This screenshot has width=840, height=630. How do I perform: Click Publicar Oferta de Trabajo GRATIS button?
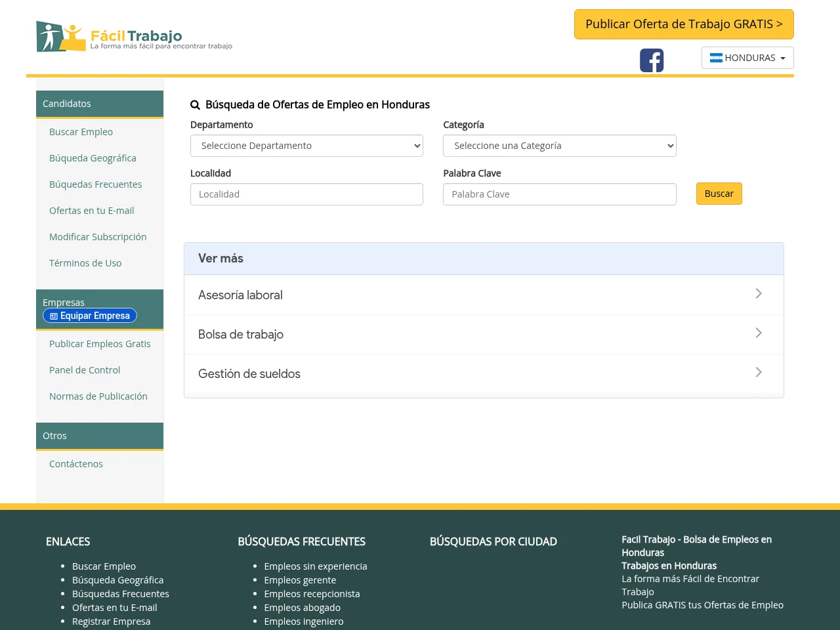point(684,24)
